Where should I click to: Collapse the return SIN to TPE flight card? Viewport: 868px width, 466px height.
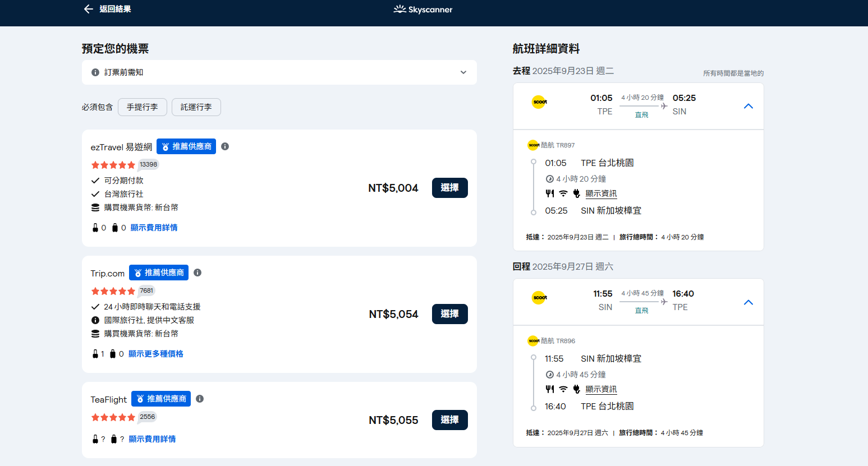click(x=748, y=302)
